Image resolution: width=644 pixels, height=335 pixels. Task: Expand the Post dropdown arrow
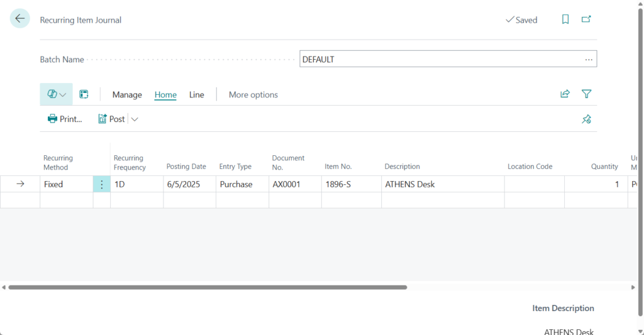coord(135,119)
